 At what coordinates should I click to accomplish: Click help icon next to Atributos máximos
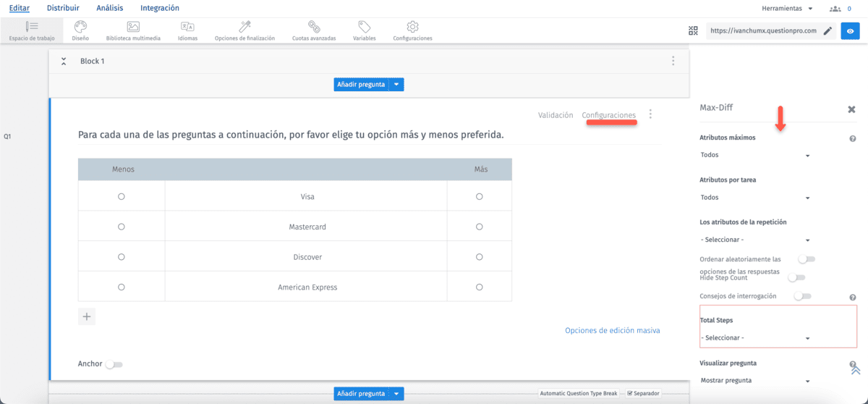click(x=853, y=138)
